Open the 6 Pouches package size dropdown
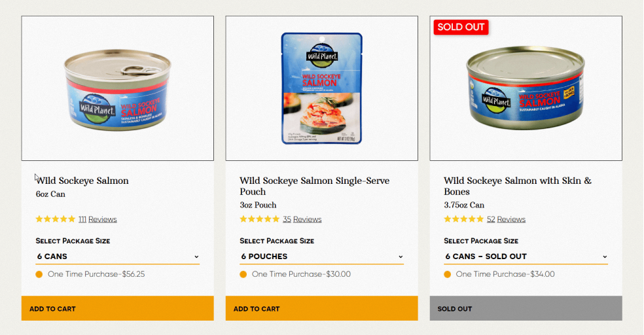The height and width of the screenshot is (335, 644). point(321,256)
